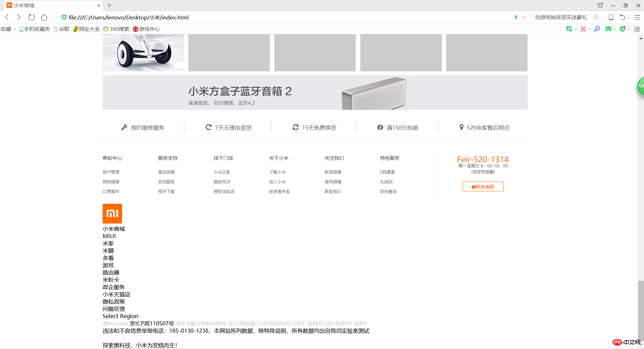This screenshot has height=349, width=644.
Task: Open the 预约维修服务 link
Action: pos(148,128)
